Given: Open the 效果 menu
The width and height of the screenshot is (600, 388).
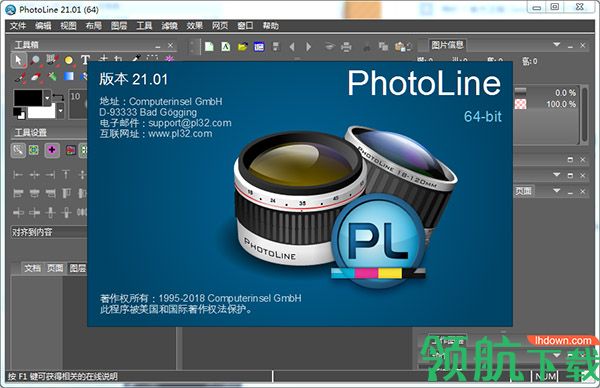Looking at the screenshot, I should 194,26.
